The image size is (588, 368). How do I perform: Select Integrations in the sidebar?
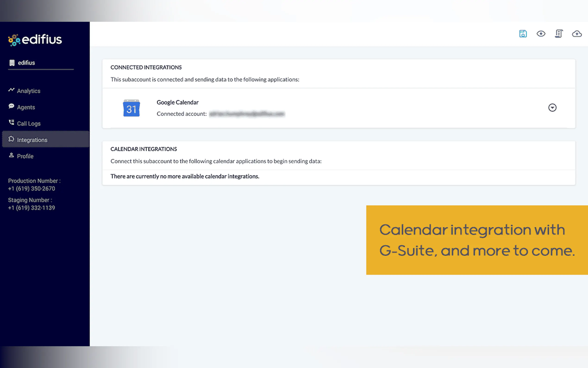(32, 140)
